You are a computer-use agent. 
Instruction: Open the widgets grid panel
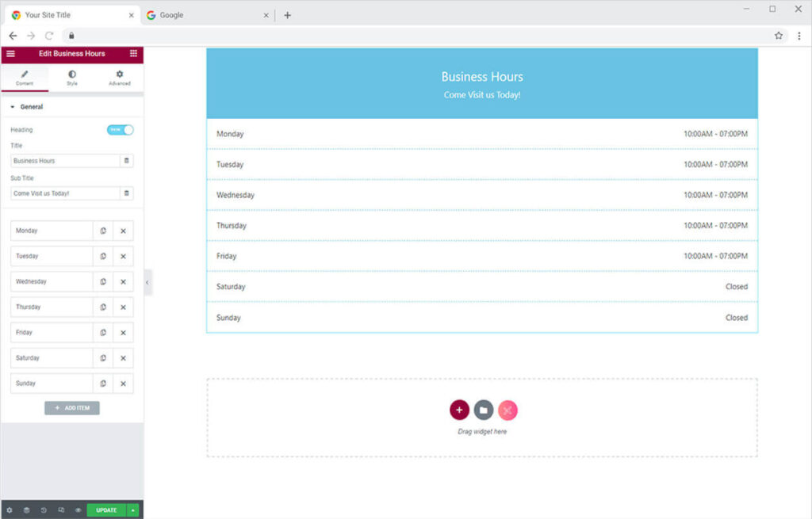133,54
